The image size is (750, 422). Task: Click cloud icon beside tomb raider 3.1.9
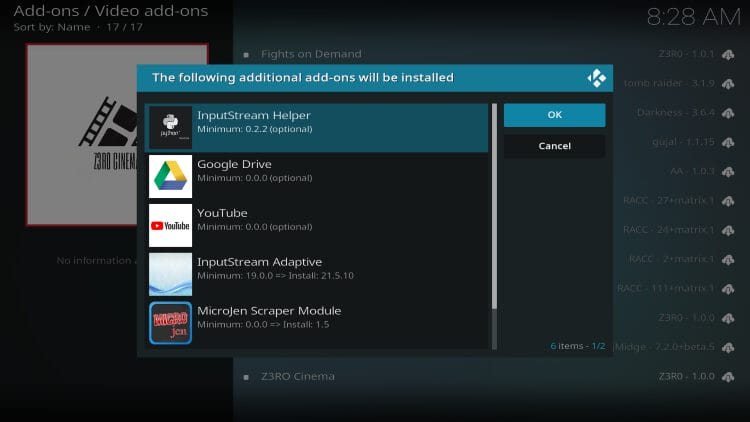point(728,84)
